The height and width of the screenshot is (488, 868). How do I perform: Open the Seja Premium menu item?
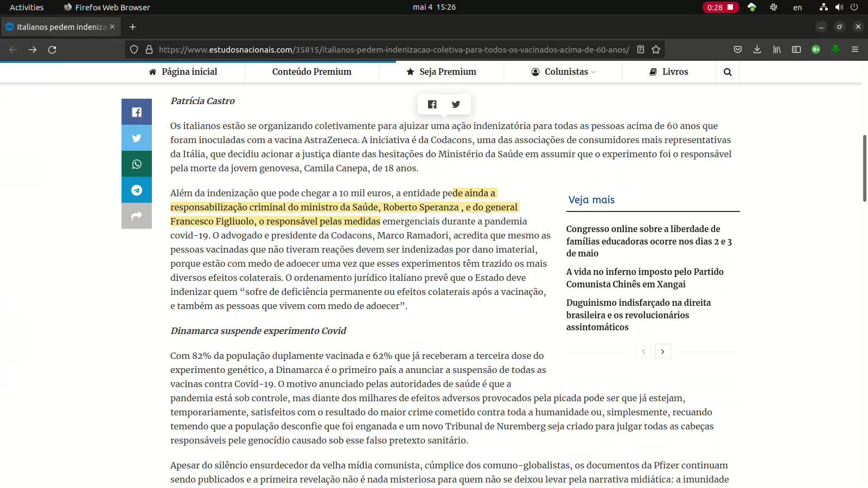[x=441, y=72]
